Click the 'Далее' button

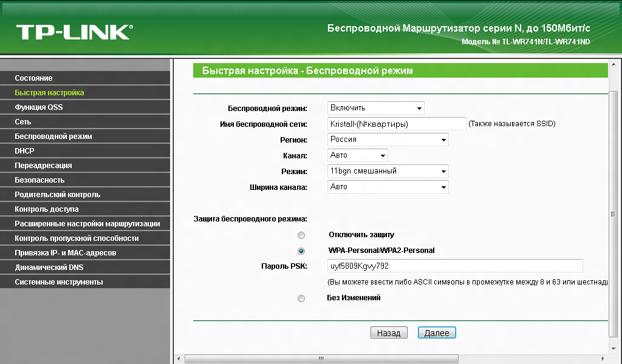[437, 333]
